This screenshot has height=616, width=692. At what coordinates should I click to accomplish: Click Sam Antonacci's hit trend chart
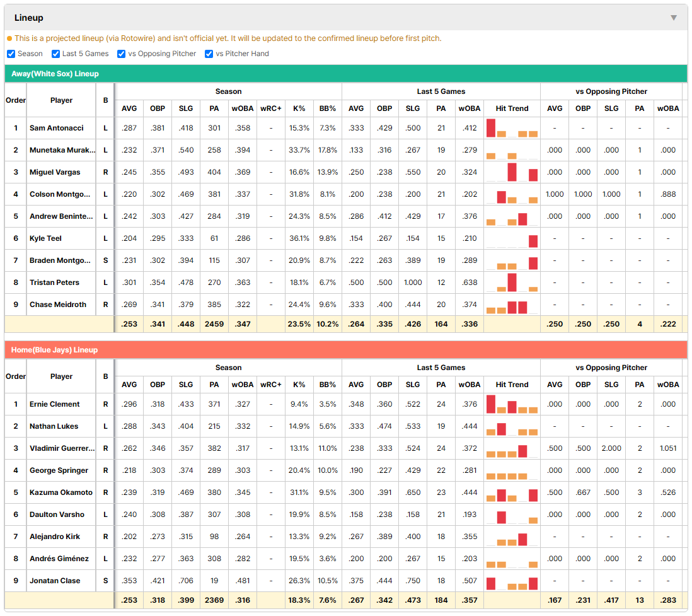512,128
